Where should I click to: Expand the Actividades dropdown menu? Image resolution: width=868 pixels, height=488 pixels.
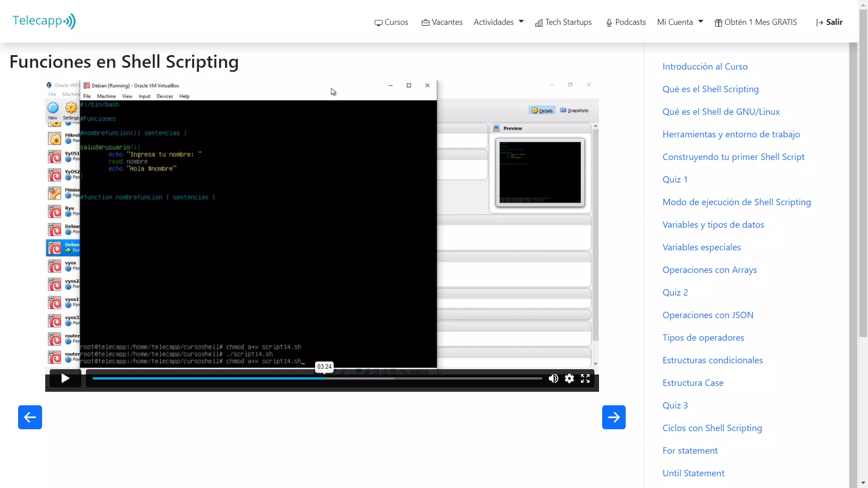(x=498, y=22)
